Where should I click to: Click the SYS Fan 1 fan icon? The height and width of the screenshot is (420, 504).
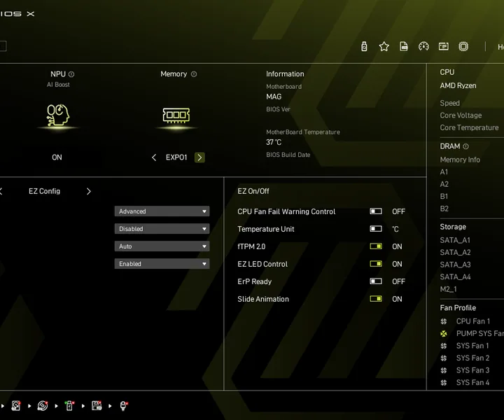pos(444,346)
